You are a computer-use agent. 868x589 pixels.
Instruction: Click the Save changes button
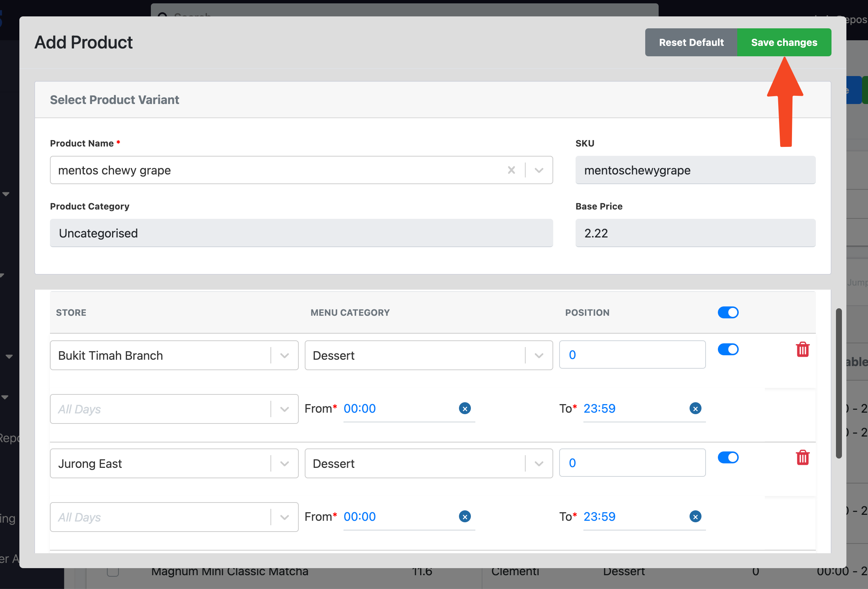point(783,42)
